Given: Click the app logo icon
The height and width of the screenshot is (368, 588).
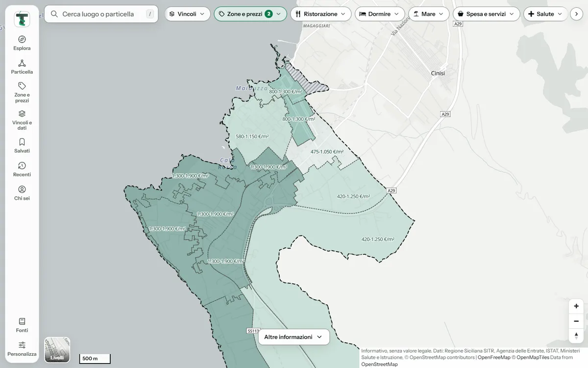Looking at the screenshot, I should [22, 19].
